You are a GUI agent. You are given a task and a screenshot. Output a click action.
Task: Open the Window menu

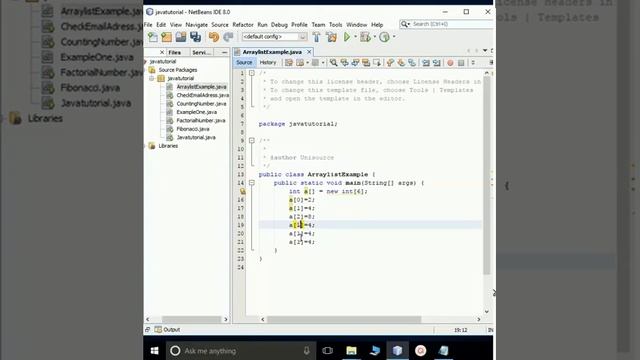(x=357, y=24)
